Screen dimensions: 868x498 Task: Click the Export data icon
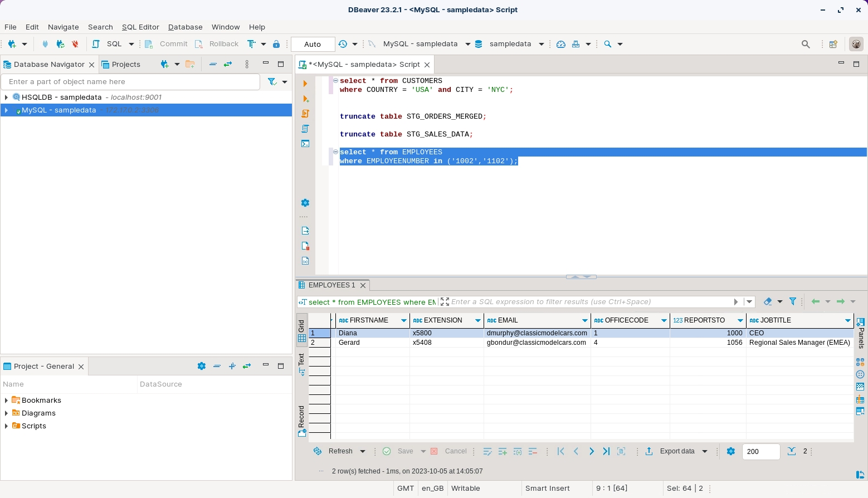point(649,451)
